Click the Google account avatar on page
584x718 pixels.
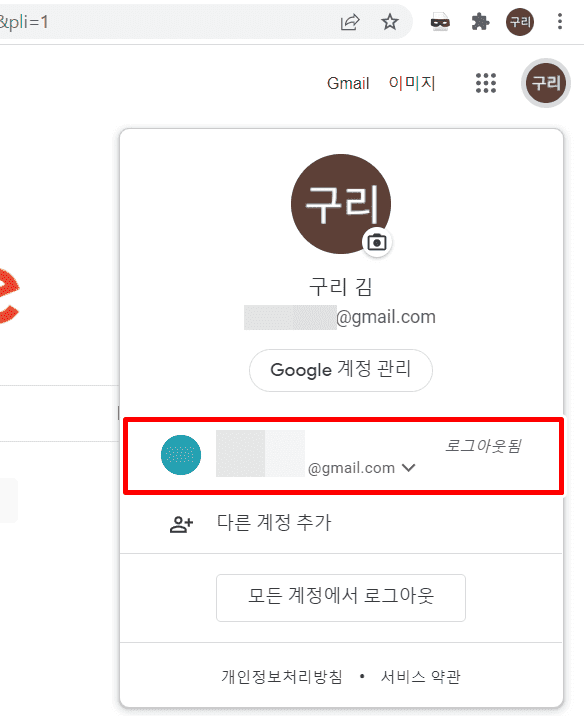coord(546,83)
